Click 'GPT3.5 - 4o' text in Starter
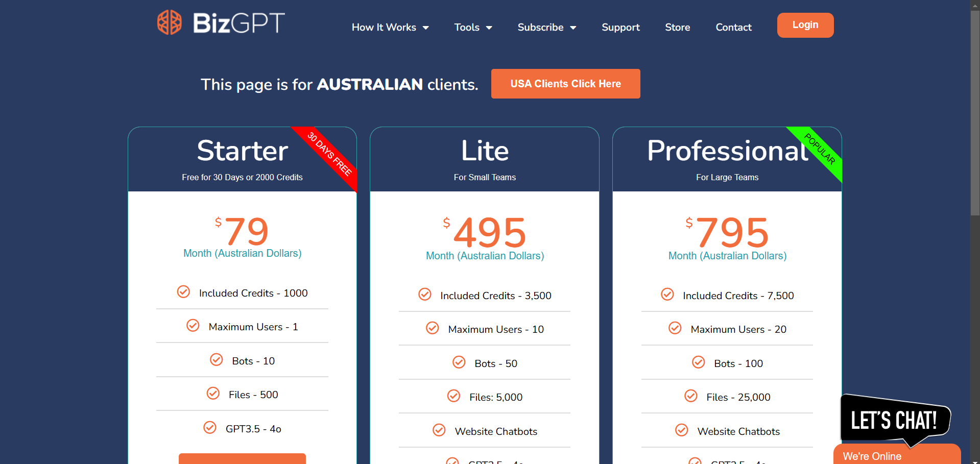Viewport: 980px width, 464px height. pos(253,429)
